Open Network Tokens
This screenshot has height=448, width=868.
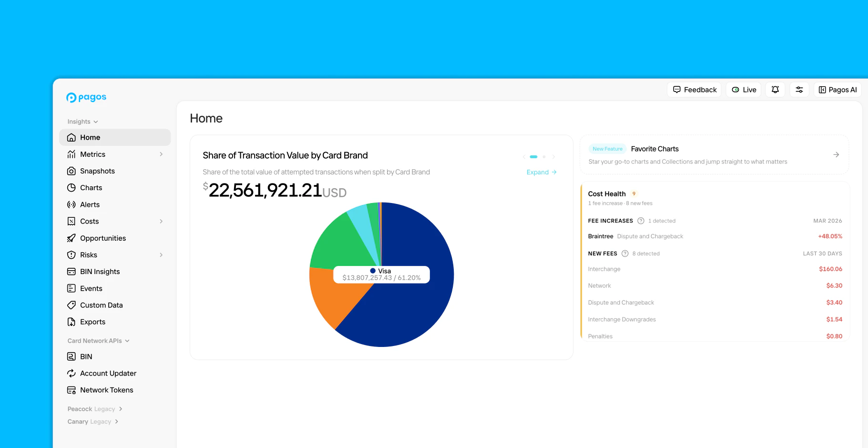(105, 390)
